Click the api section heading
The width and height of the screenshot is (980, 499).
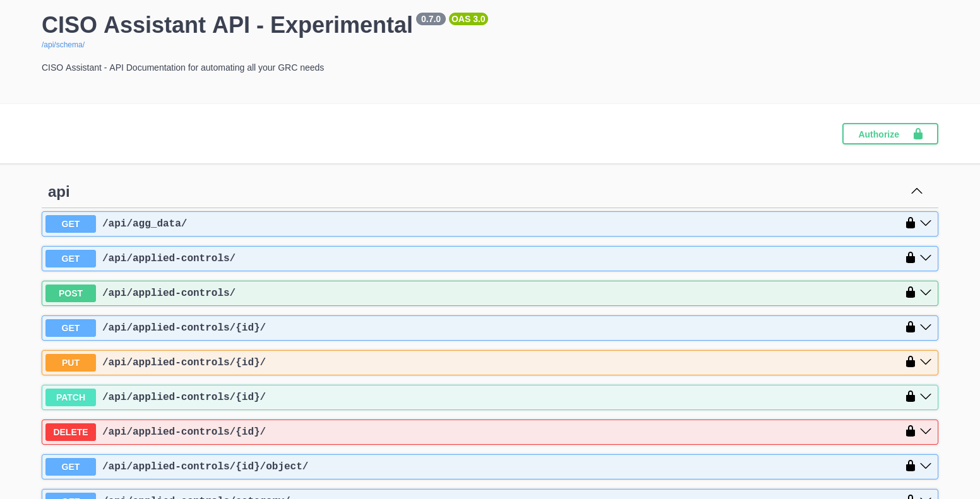tap(59, 192)
